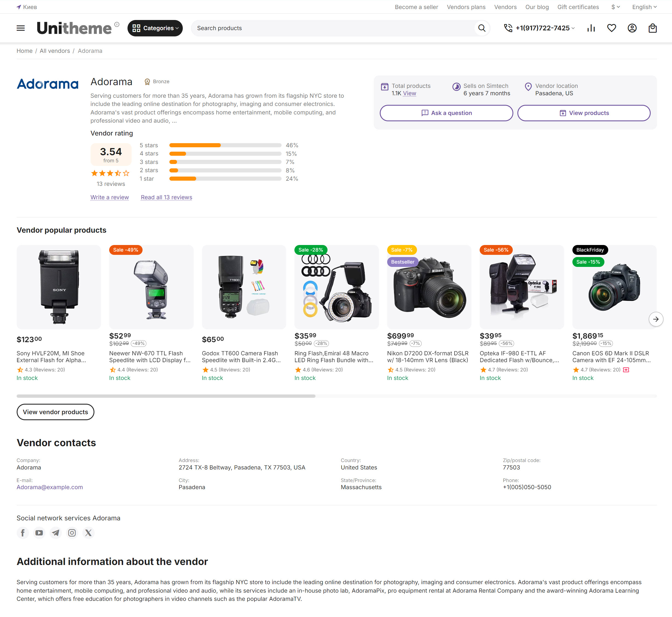
Task: Click the search magnifier icon
Action: (x=482, y=28)
